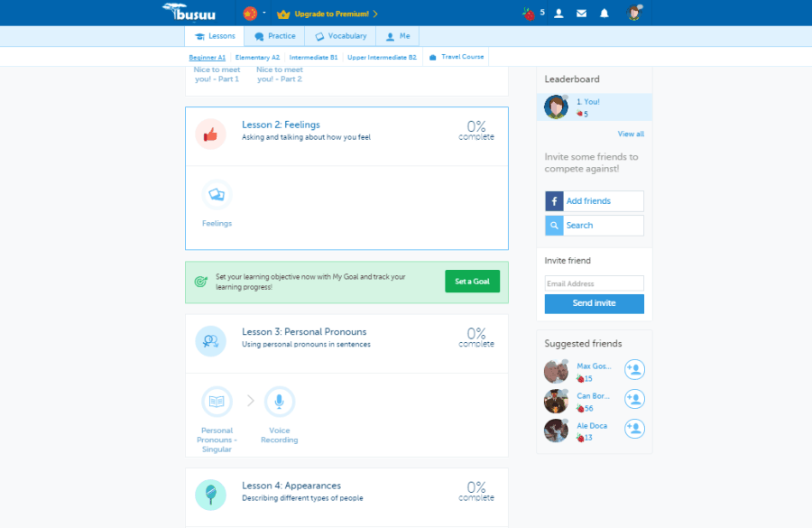
Task: Switch to the Vocabulary tab
Action: click(341, 36)
